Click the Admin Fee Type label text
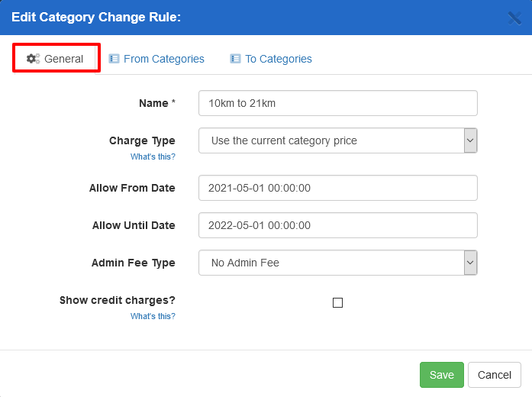This screenshot has height=397, width=532. click(133, 263)
